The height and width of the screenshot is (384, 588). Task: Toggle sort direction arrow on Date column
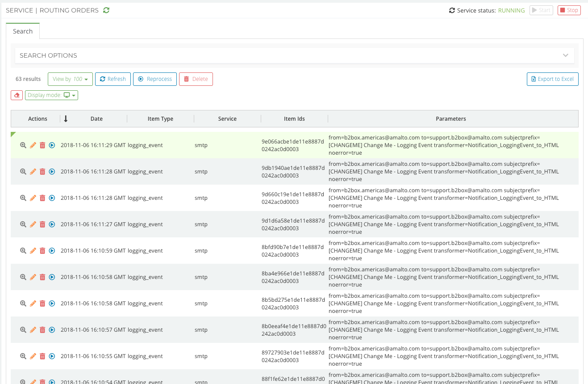pos(66,118)
